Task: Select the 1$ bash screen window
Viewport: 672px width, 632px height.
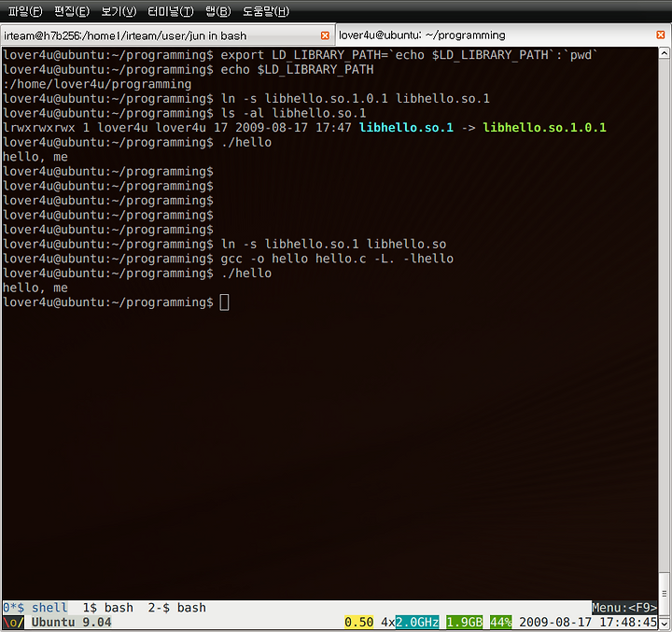Action: 108,608
